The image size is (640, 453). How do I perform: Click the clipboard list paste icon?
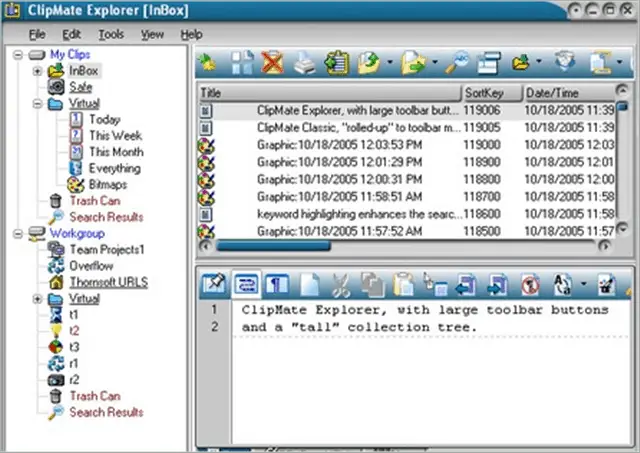337,63
